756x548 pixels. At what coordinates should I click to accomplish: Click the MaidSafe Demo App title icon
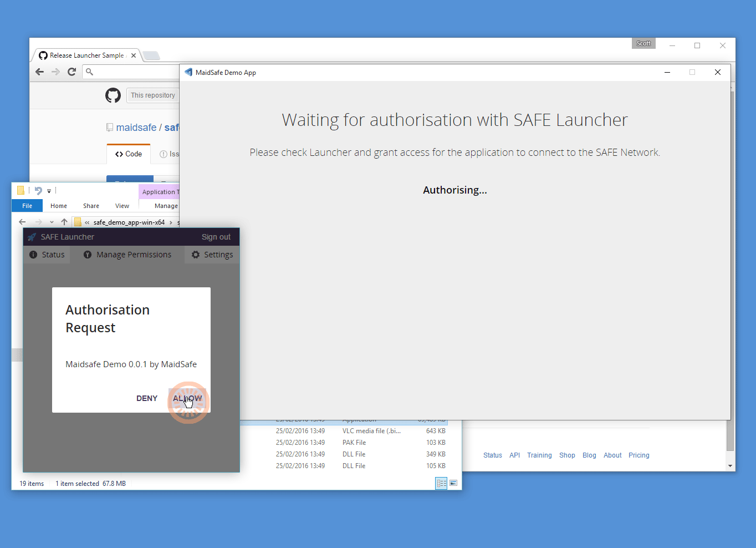(188, 72)
